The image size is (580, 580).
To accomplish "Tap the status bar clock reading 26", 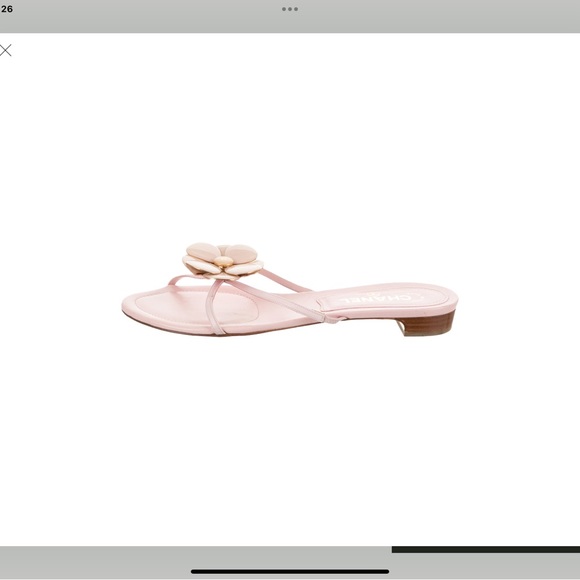I will pos(7,9).
